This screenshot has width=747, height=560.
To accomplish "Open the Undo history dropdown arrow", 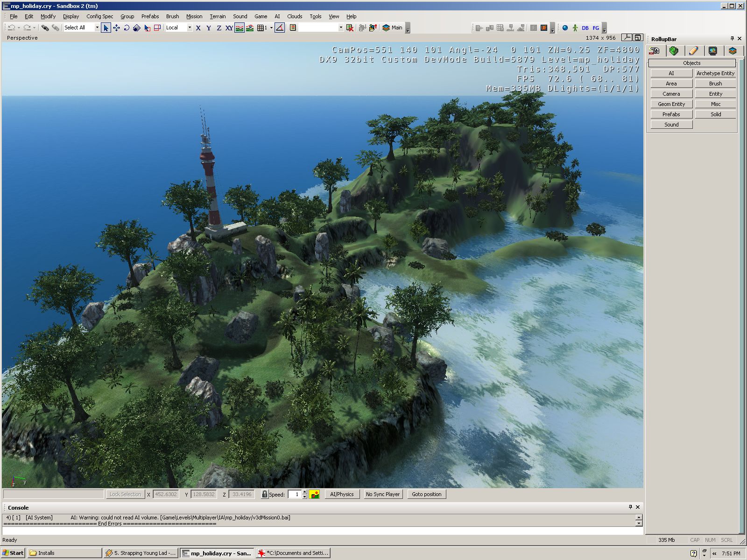I will tap(19, 28).
